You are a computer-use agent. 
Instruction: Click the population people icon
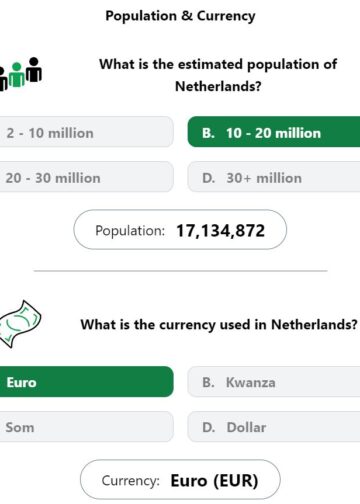21,74
